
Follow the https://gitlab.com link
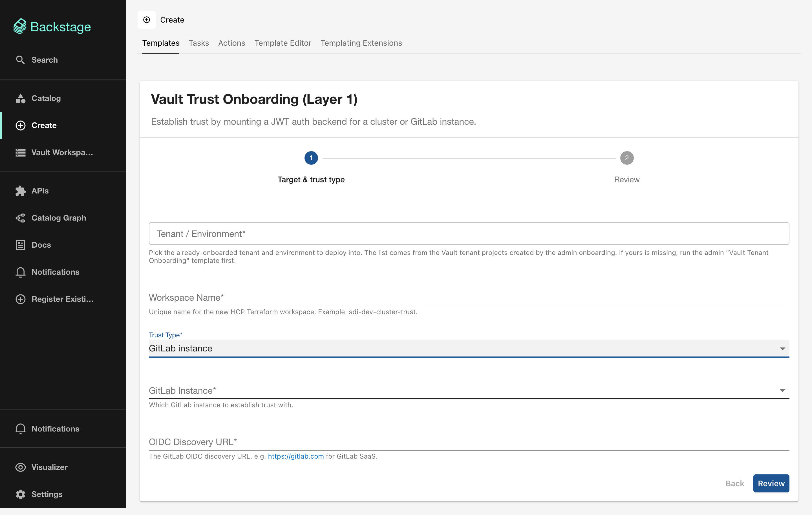click(x=296, y=456)
